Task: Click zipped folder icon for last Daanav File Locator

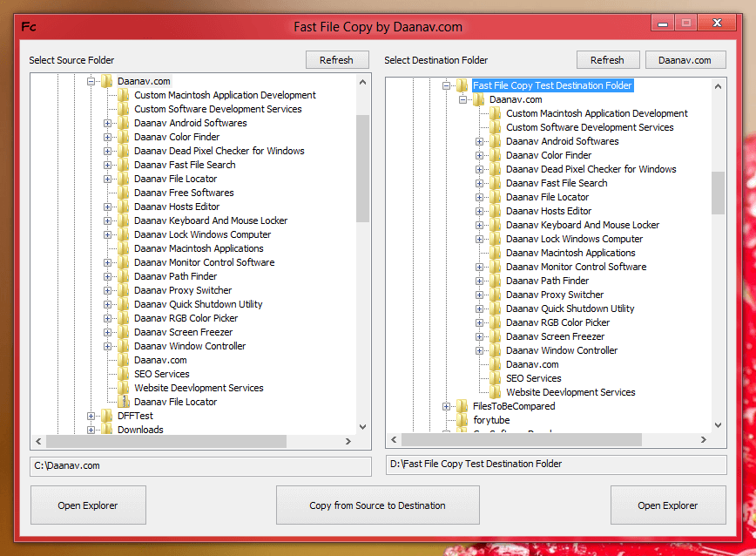Action: (124, 402)
